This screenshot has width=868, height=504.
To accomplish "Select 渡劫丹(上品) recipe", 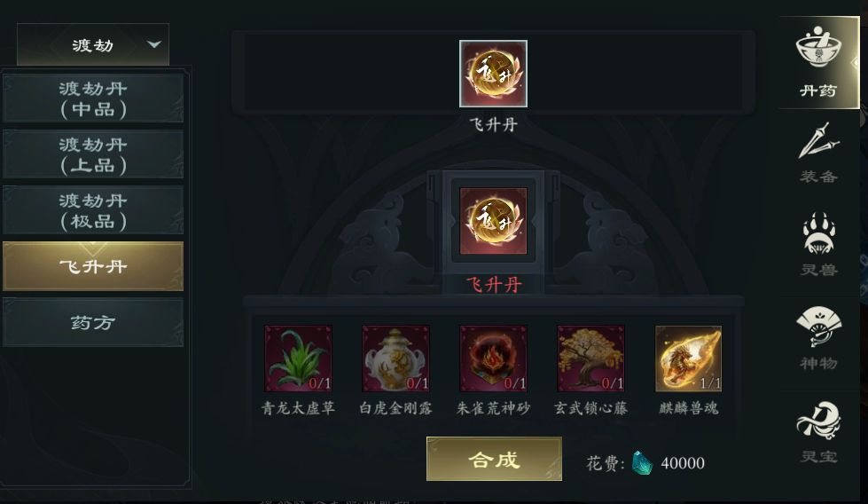I will coord(93,154).
